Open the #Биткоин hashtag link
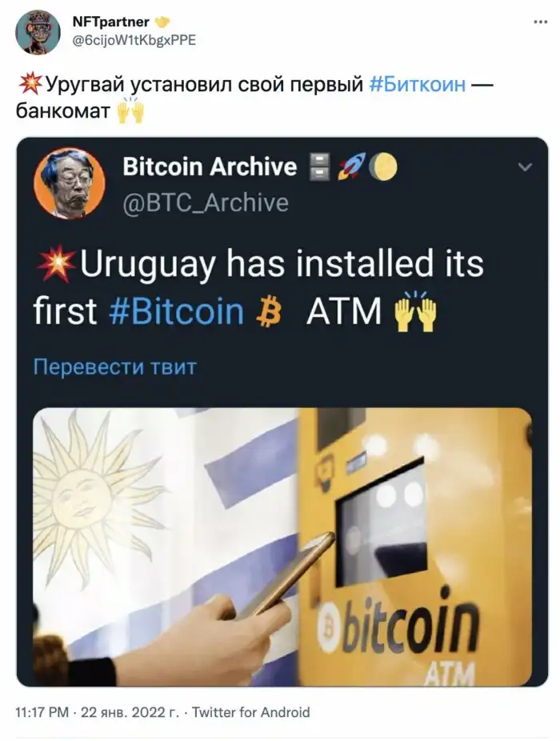The image size is (560, 741). [417, 85]
